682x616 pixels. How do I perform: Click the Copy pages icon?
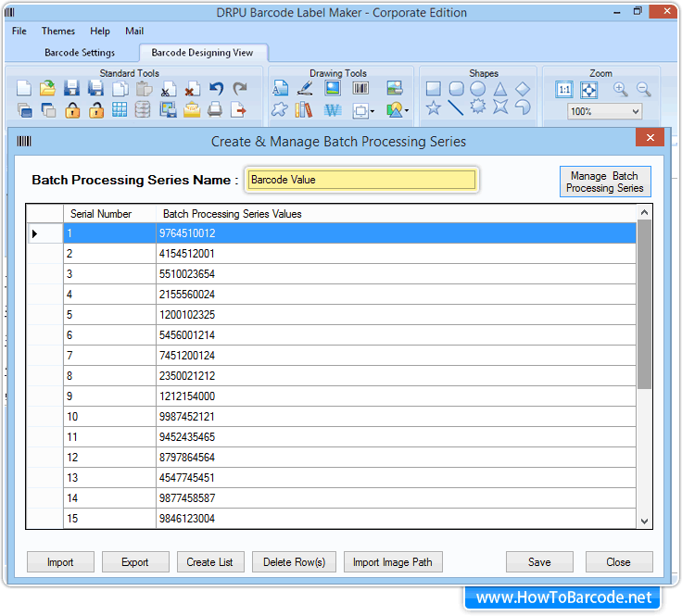120,88
